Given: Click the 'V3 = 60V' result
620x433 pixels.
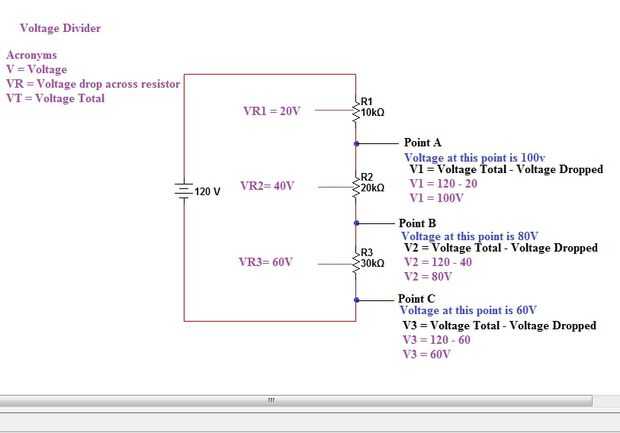Looking at the screenshot, I should point(426,354).
